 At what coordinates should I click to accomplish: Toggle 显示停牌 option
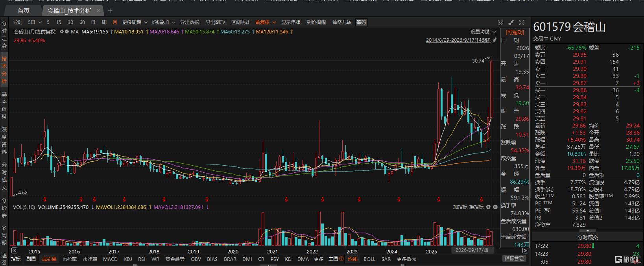click(x=291, y=22)
